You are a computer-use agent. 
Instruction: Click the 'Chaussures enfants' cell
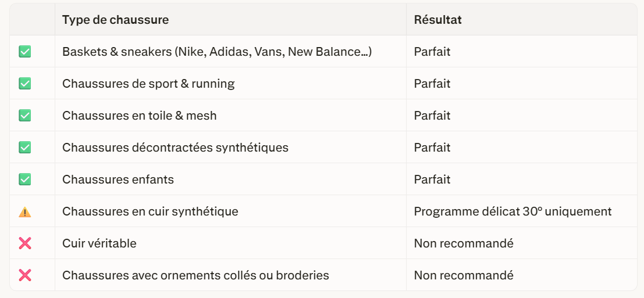tap(118, 179)
